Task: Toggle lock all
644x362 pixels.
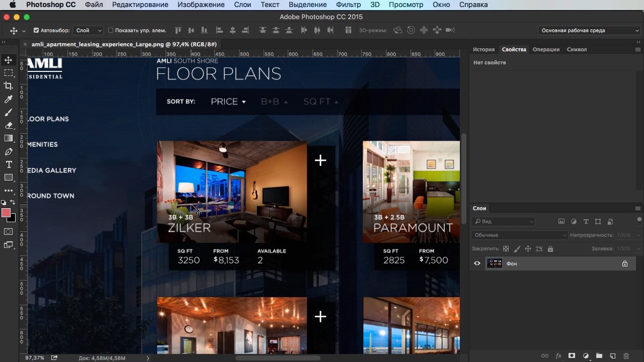Action: [x=550, y=249]
